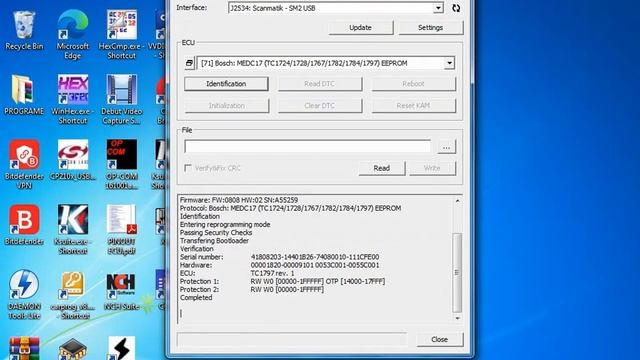
Task: Click the Read DTC button
Action: pos(320,84)
